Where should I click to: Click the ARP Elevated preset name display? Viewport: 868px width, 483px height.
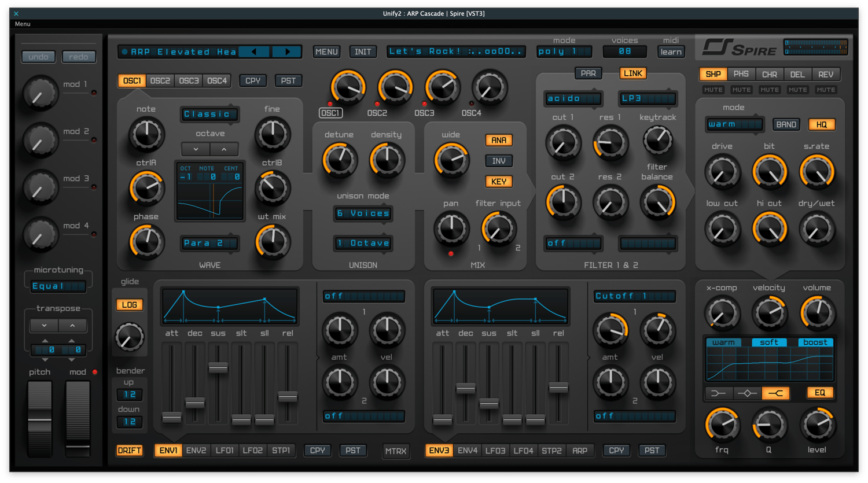(x=179, y=51)
